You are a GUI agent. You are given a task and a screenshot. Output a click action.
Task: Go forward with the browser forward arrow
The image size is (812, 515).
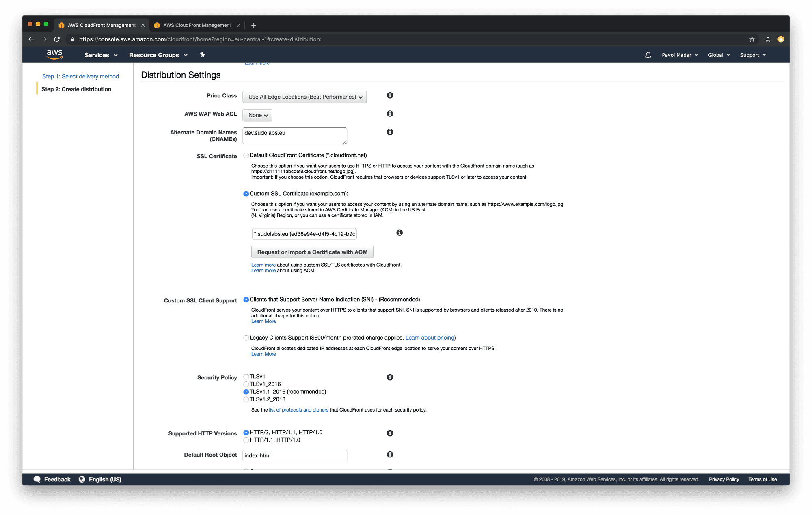44,39
